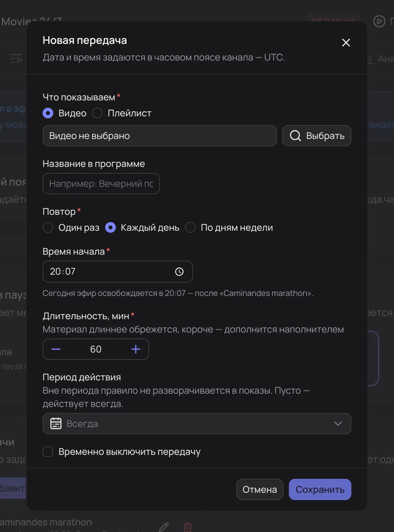
Task: Click the Отмена button
Action: coord(260,489)
